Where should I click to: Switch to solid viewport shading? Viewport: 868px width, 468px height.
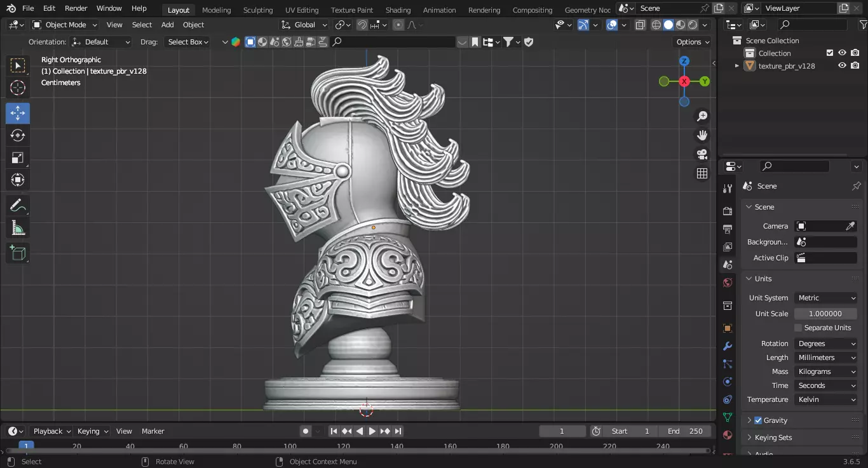pos(668,25)
